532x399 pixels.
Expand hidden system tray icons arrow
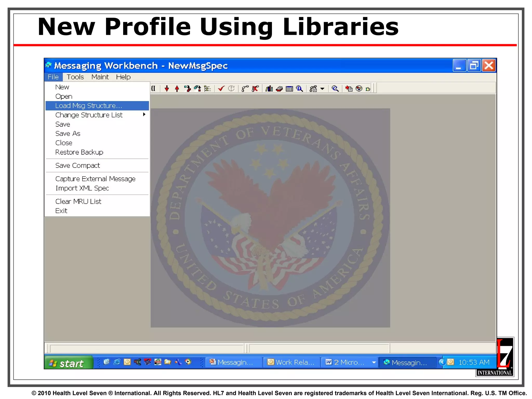[x=442, y=362]
